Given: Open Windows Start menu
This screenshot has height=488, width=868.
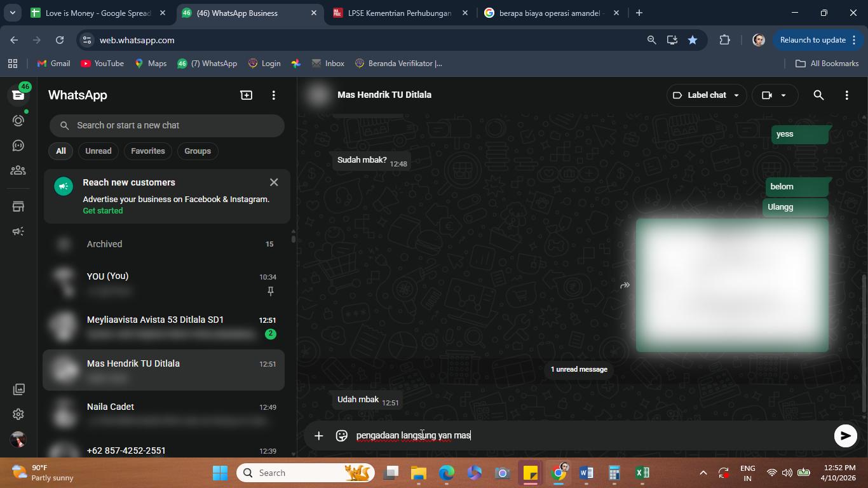Looking at the screenshot, I should tap(220, 473).
